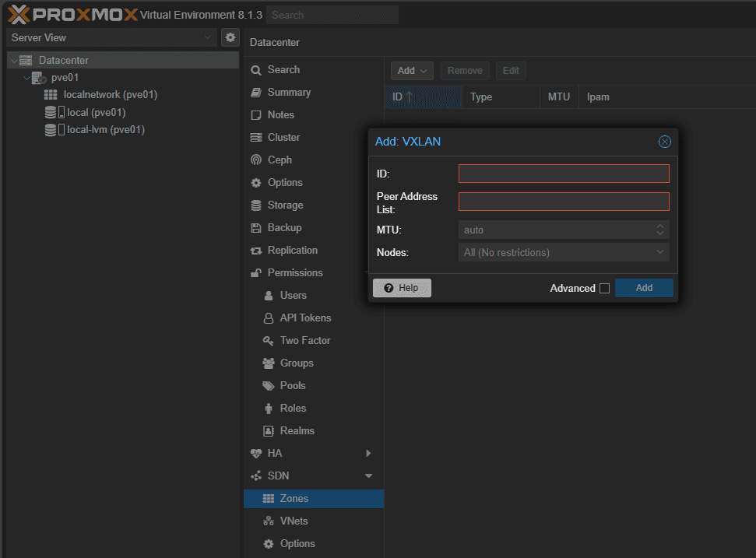Click the HA heartbeat icon
This screenshot has width=756, height=558.
(x=256, y=454)
